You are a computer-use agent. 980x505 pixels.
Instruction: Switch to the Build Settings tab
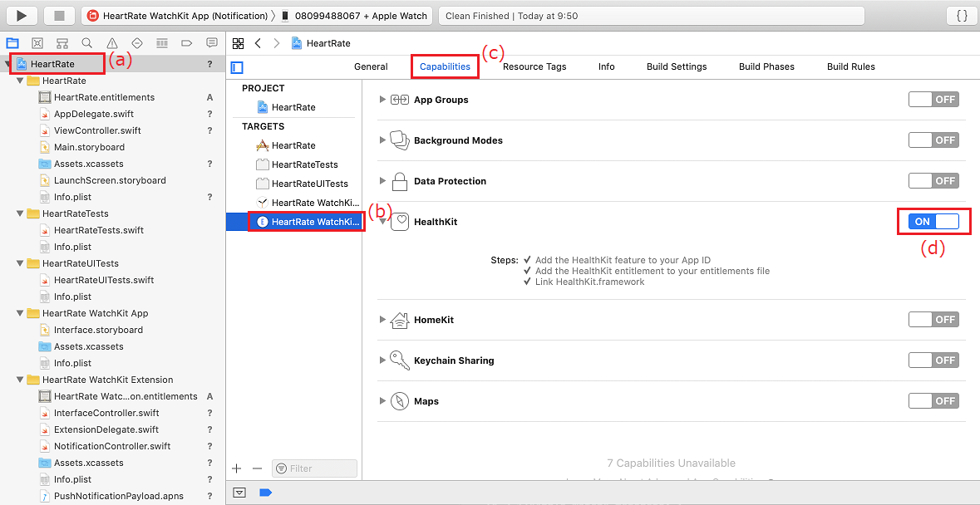[677, 66]
